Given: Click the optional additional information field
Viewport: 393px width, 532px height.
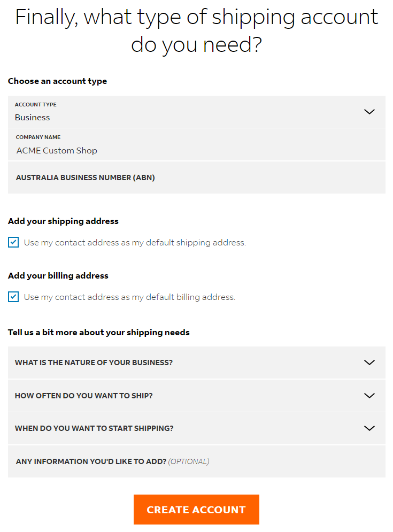Looking at the screenshot, I should 196,461.
